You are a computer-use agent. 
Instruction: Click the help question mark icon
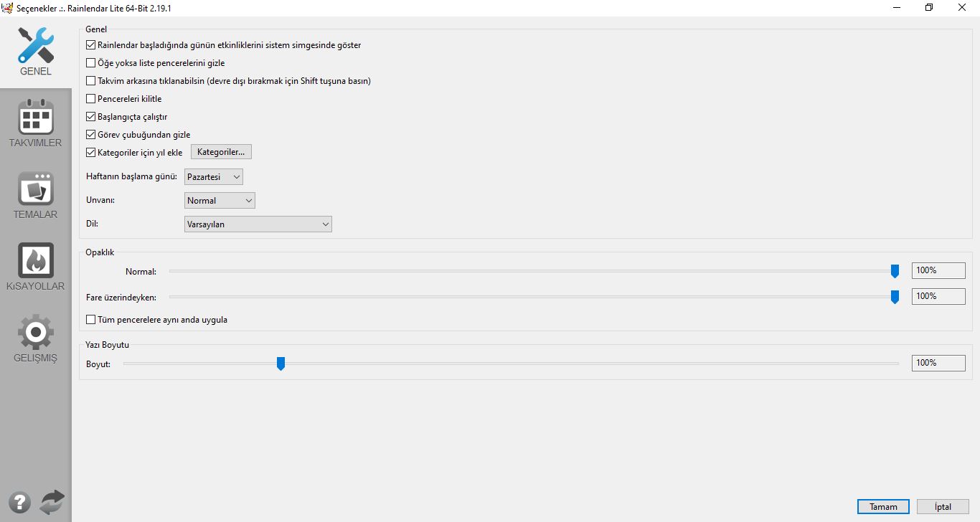point(20,501)
